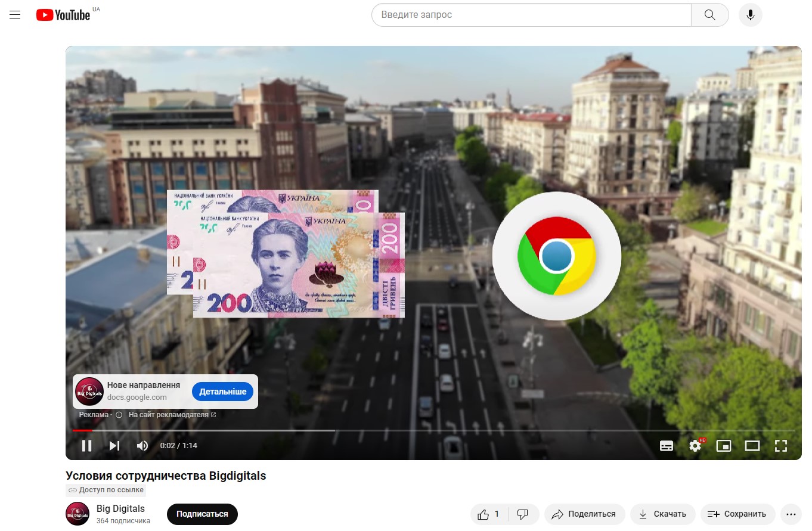Like the video with thumbs up
812x531 pixels.
(x=489, y=514)
